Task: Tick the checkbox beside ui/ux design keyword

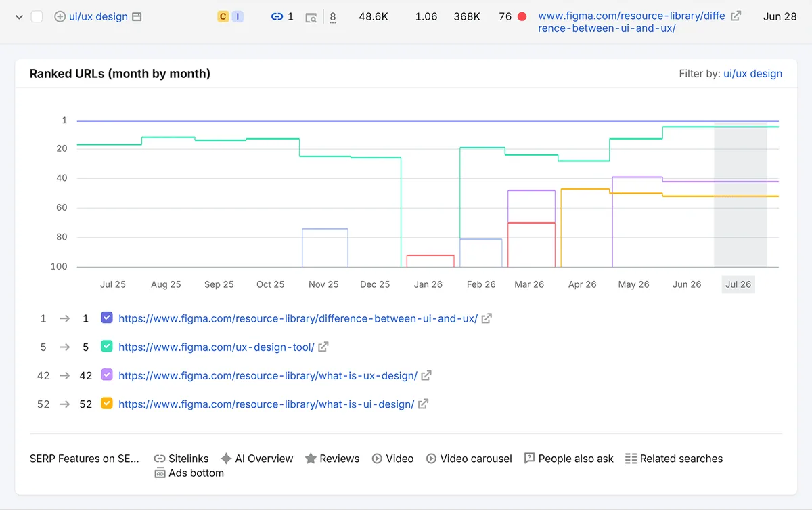Action: [x=37, y=16]
